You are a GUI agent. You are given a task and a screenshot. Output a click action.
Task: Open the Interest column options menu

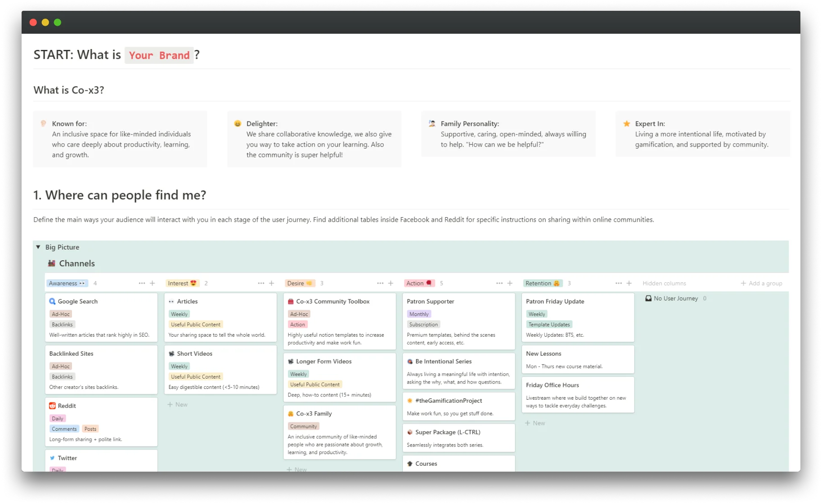(x=261, y=283)
